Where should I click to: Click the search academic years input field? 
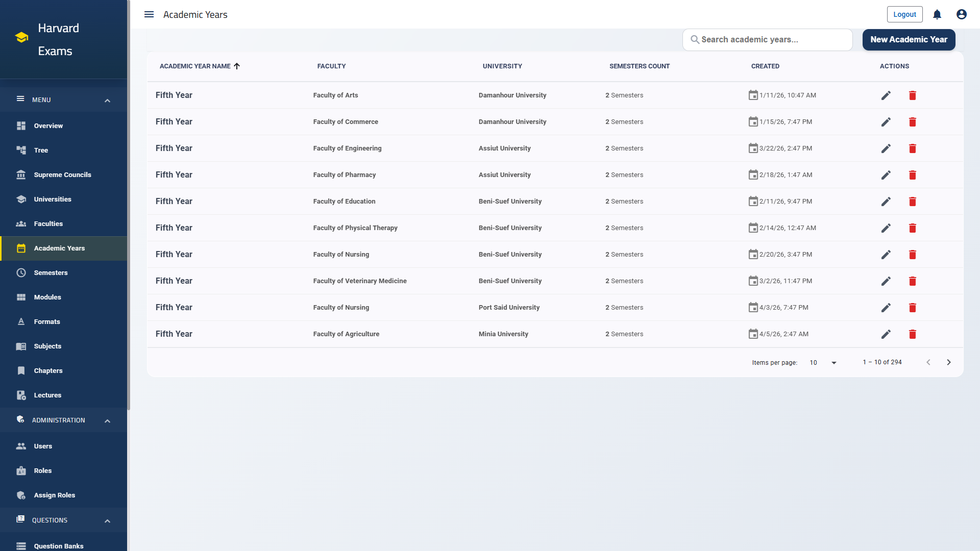(x=767, y=39)
